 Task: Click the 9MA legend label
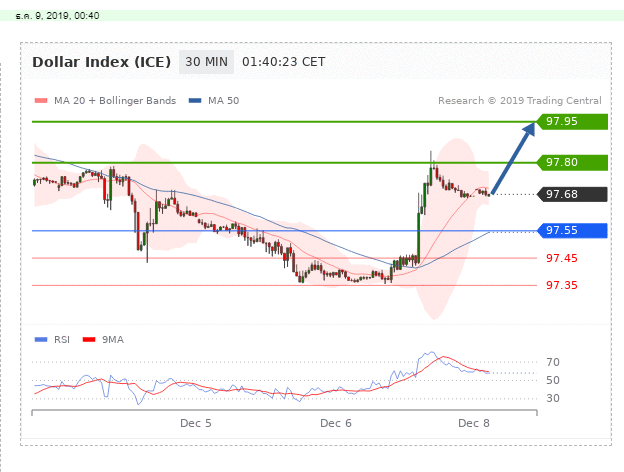[113, 339]
